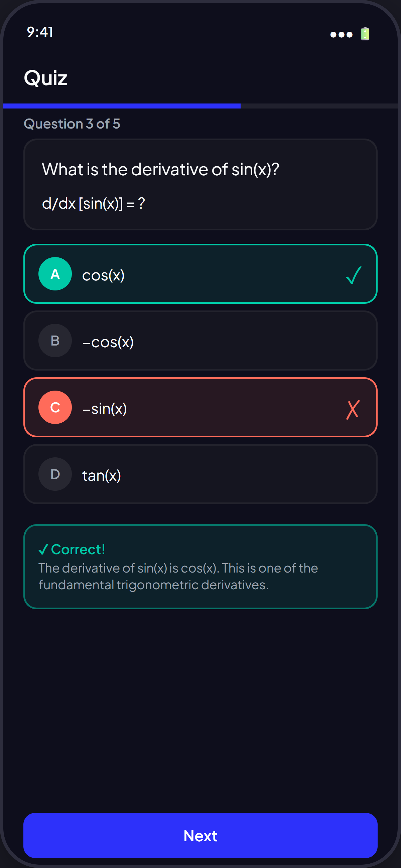Viewport: 401px width, 868px height.
Task: Select answer option tan(x)
Action: click(x=200, y=474)
